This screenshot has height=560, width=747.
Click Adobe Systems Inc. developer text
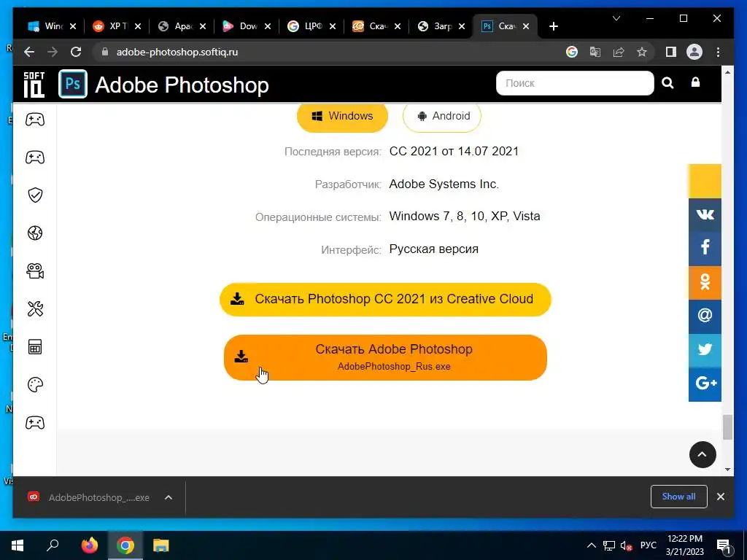point(444,184)
